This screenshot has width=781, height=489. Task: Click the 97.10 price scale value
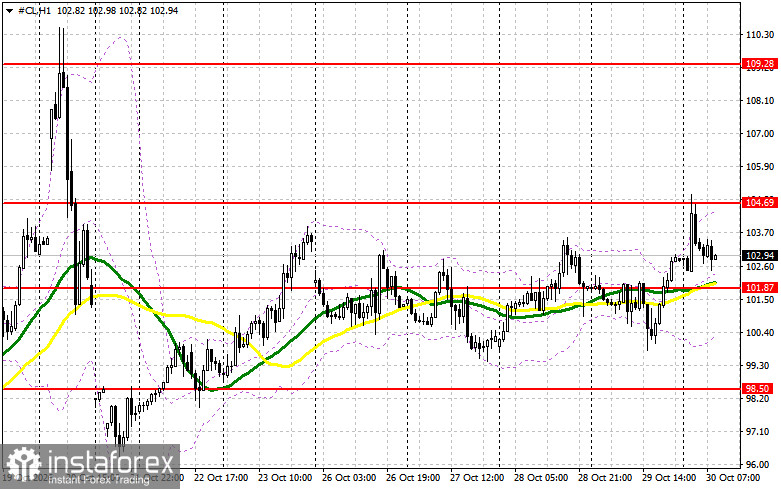tap(758, 431)
